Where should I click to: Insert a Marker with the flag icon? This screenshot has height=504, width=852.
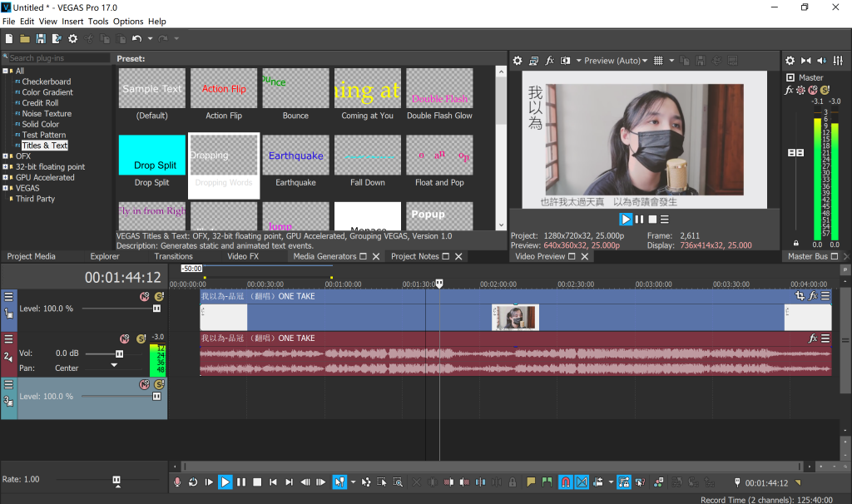(531, 482)
